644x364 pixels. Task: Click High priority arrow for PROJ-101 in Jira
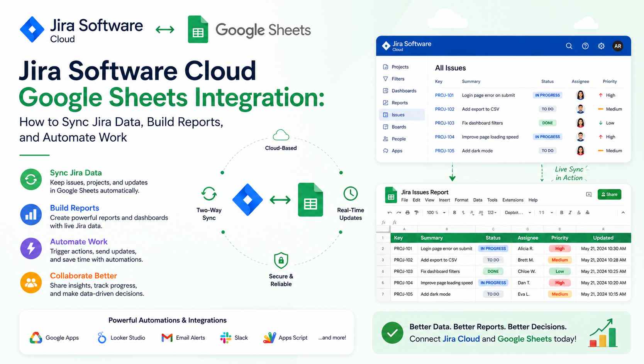(601, 95)
